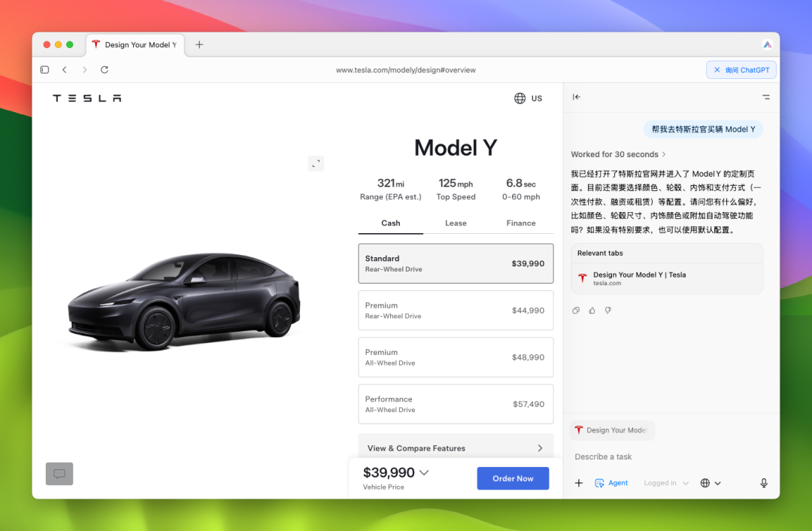Open the Tesla chat support bubble
This screenshot has width=812, height=531.
click(x=59, y=474)
